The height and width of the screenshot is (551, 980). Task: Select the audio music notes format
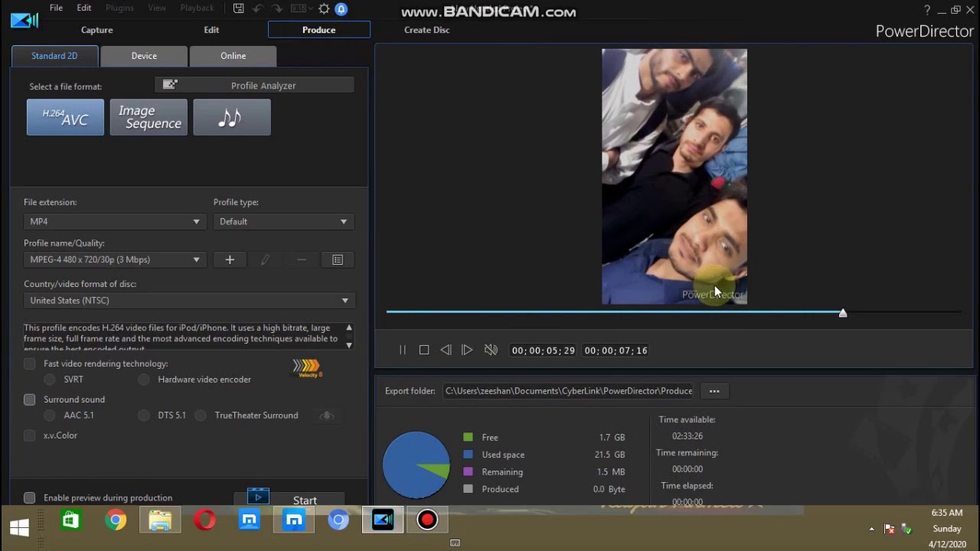232,117
